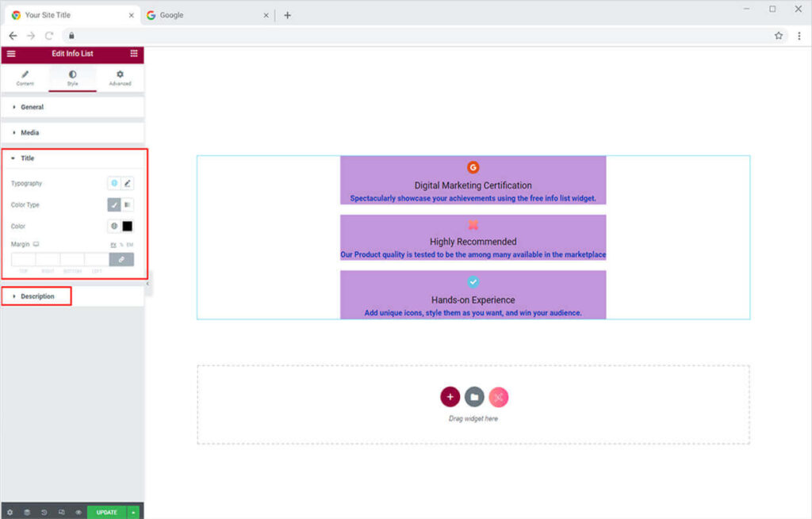This screenshot has width=812, height=519.
Task: Switch to the Content tab
Action: pyautogui.click(x=25, y=78)
